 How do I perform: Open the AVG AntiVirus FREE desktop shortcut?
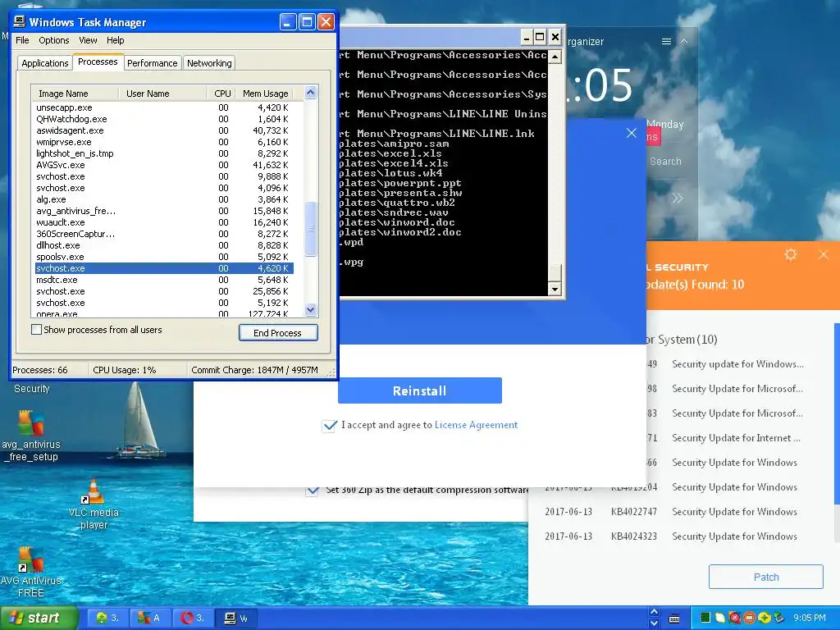[30, 572]
